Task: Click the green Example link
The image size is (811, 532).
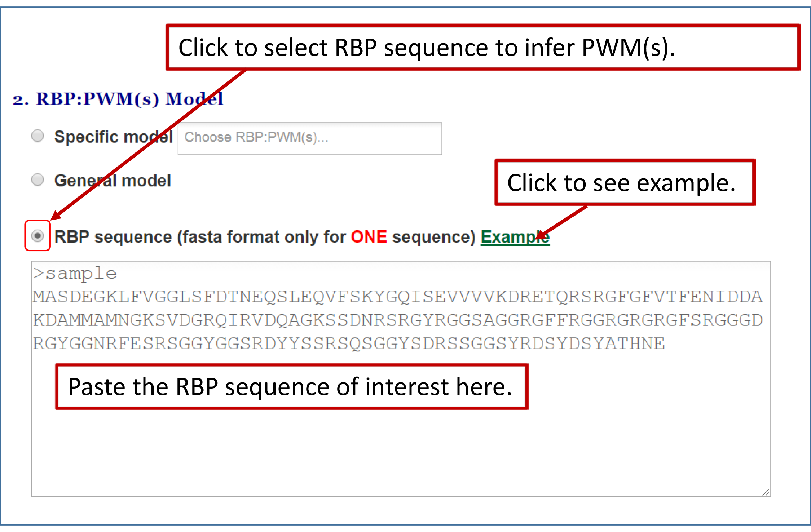Action: [x=515, y=237]
